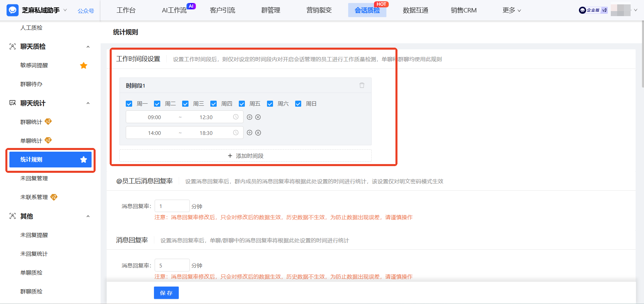This screenshot has height=304, width=644.
Task: Click the trash icon to delete 时间段1
Action: (x=362, y=85)
